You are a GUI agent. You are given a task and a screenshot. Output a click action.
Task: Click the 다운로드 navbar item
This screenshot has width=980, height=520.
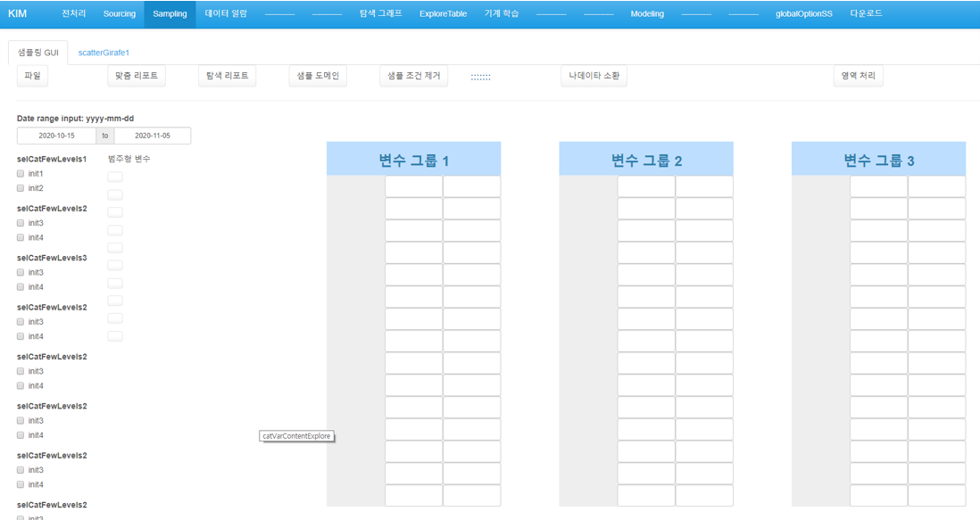(866, 14)
